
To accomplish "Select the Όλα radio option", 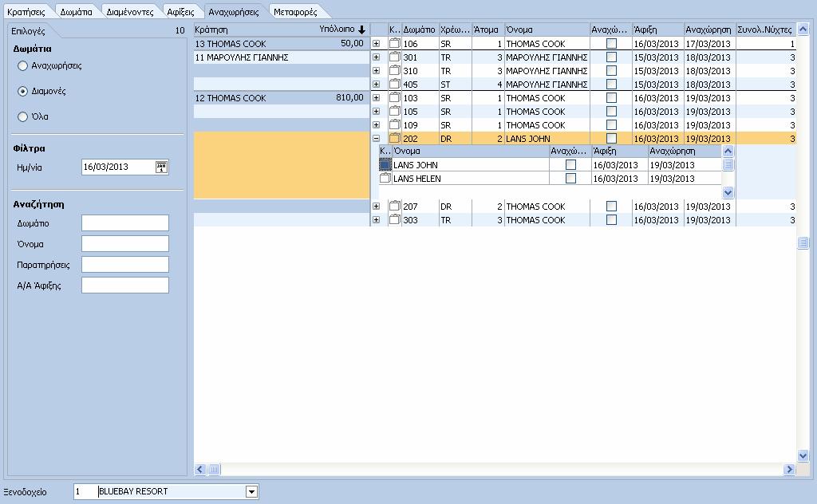I will [22, 116].
